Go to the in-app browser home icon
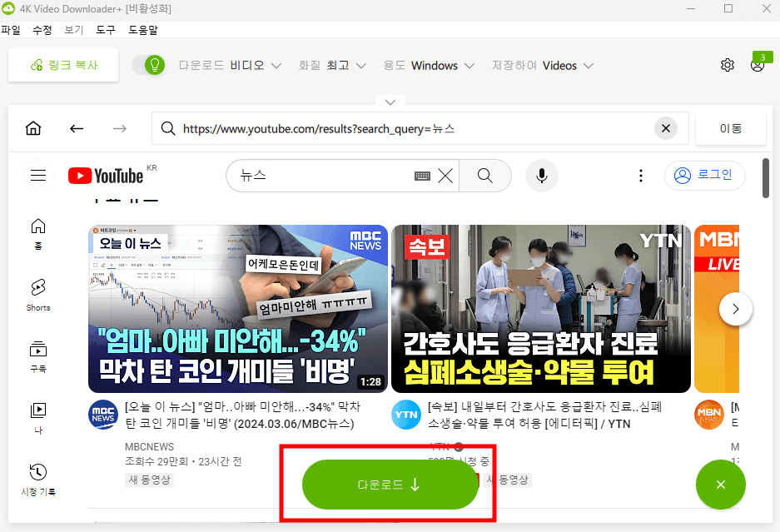Image resolution: width=780 pixels, height=532 pixels. click(x=33, y=128)
